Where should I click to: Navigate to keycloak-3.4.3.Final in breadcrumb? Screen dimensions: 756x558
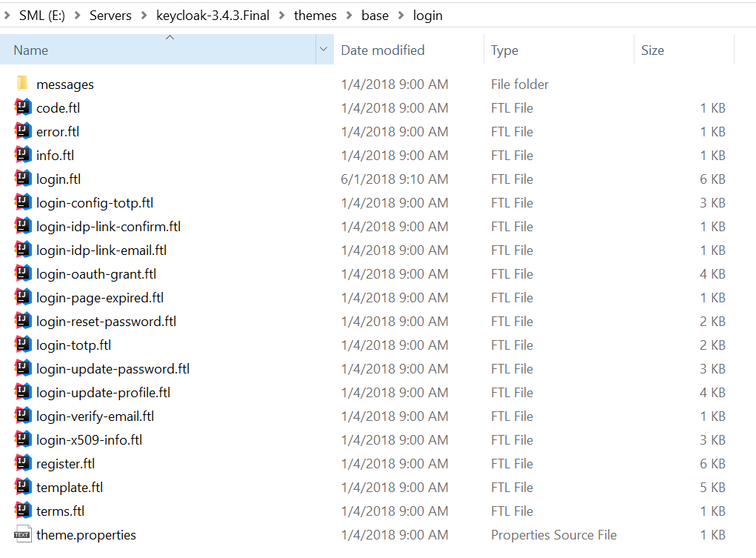tap(213, 16)
